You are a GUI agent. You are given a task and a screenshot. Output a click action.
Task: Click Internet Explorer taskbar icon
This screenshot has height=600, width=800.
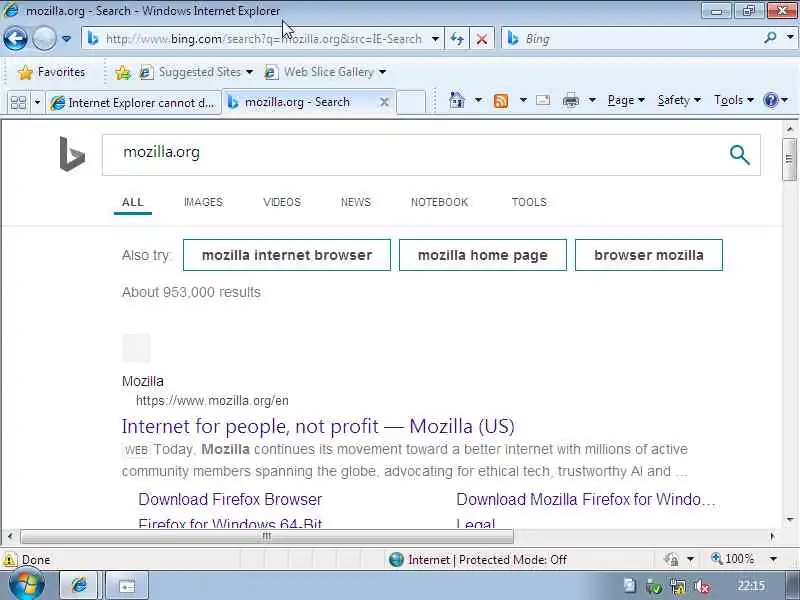pyautogui.click(x=79, y=585)
